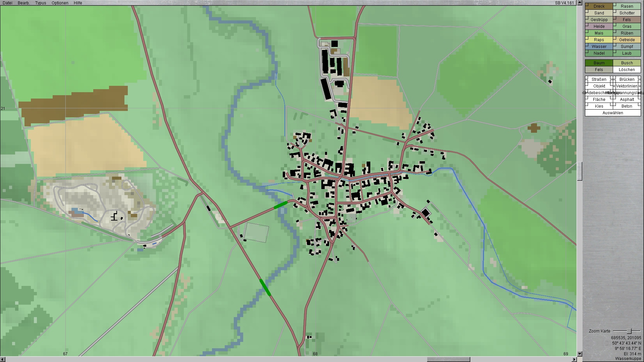The width and height of the screenshot is (644, 362).
Task: Activate the Busch placement tool
Action: coord(627,63)
